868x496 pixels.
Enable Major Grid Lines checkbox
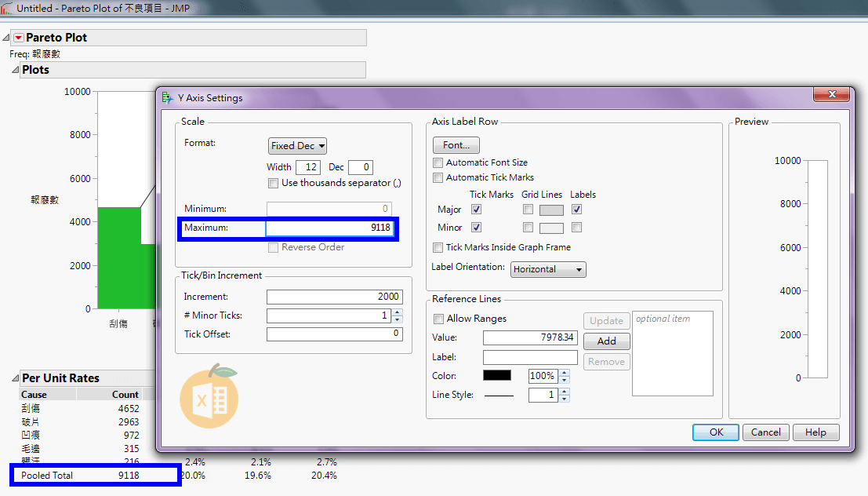pos(528,210)
